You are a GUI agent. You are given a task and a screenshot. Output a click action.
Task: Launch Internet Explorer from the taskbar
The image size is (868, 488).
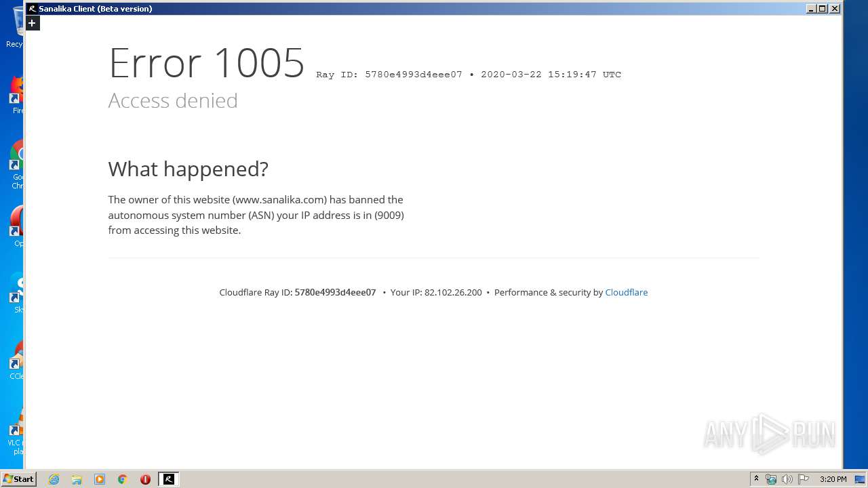click(x=54, y=479)
